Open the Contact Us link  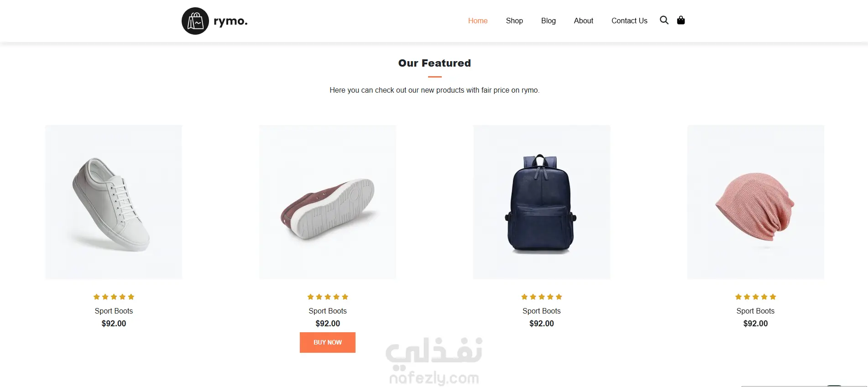[629, 21]
